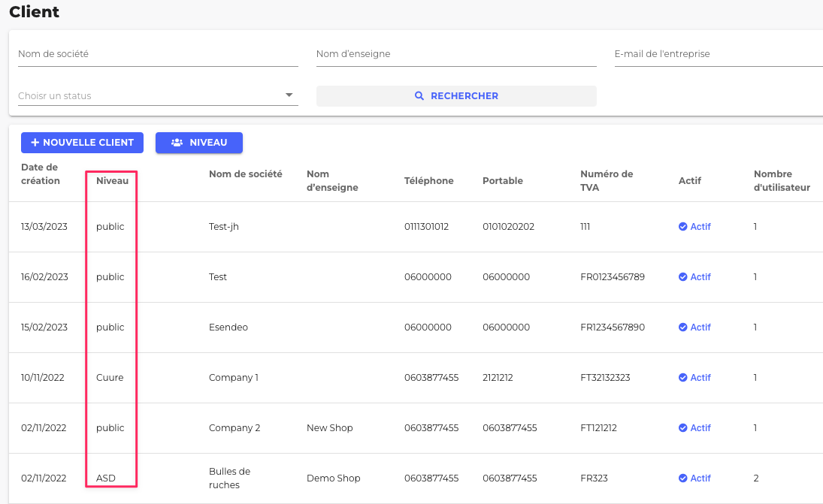
Task: Click the E-mail de l'entreprise input field
Action: 718,54
